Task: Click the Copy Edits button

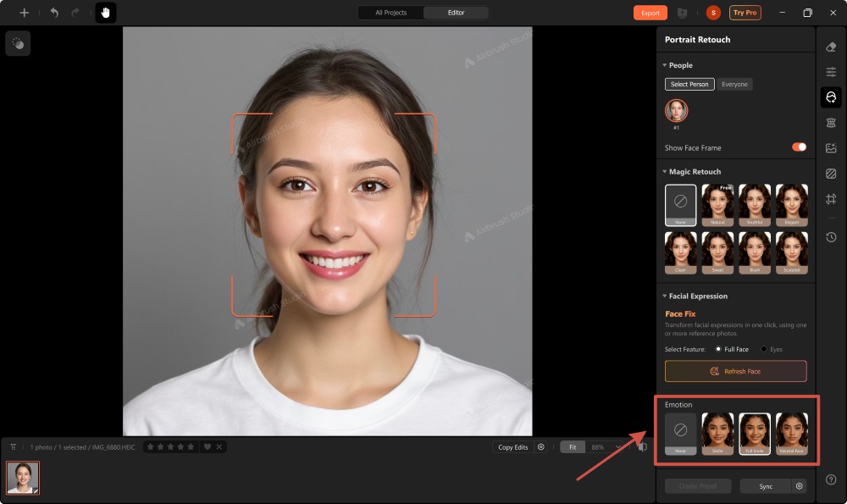Action: click(x=512, y=446)
